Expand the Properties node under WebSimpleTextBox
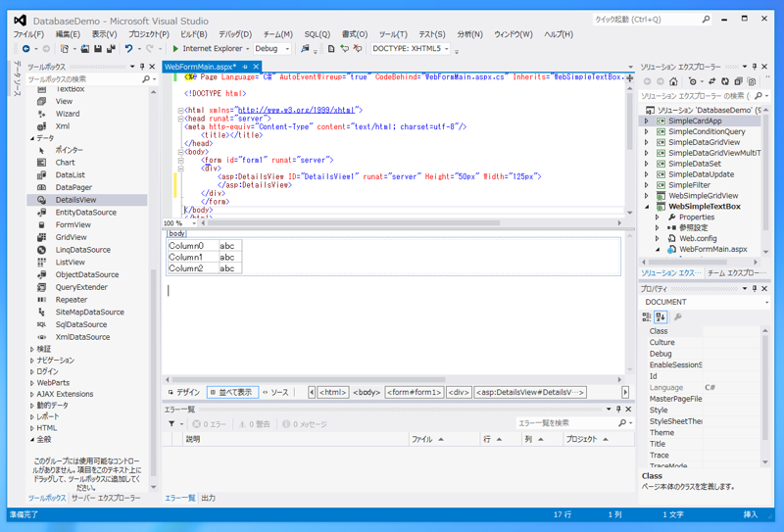This screenshot has height=532, width=784. pyautogui.click(x=658, y=218)
